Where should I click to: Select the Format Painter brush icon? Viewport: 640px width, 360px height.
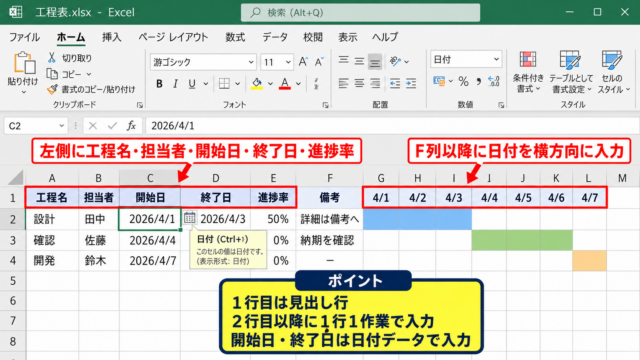52,89
